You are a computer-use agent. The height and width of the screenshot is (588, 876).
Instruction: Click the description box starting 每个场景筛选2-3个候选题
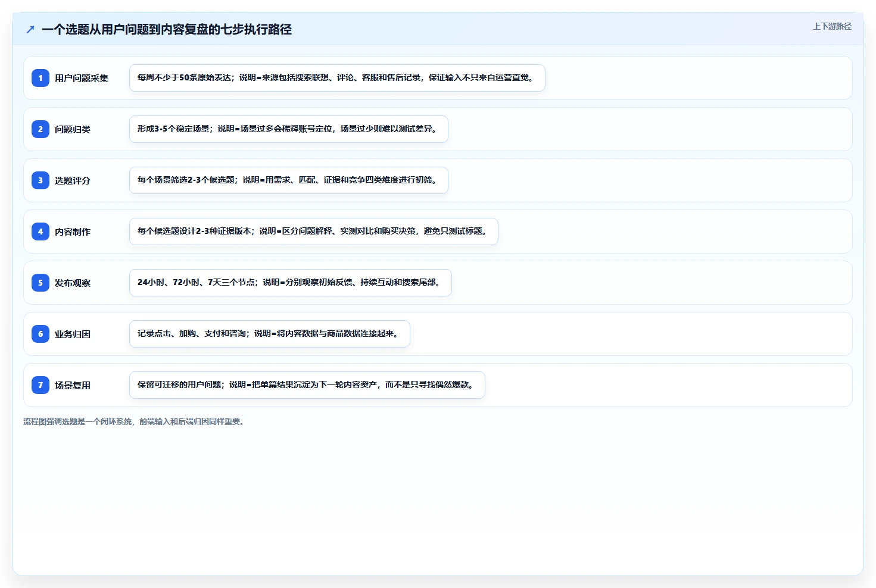(289, 180)
